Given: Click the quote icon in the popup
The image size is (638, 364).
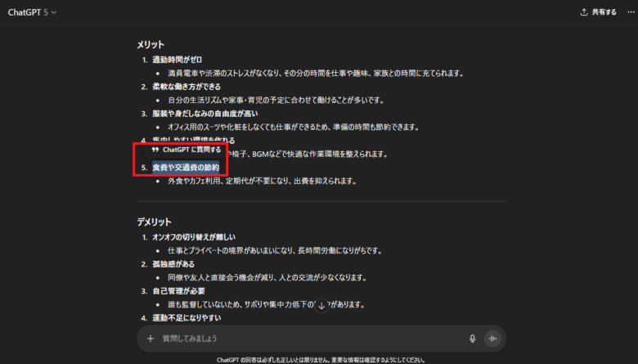Looking at the screenshot, I should [x=155, y=151].
